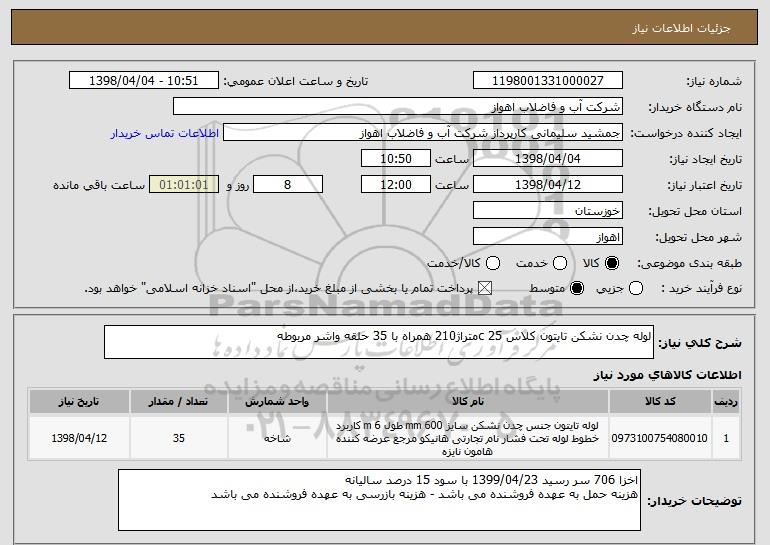The width and height of the screenshot is (770, 545).
Task: Click the buyer name field شرکت آب و فاضلاب اهواز
Action: click(x=398, y=107)
